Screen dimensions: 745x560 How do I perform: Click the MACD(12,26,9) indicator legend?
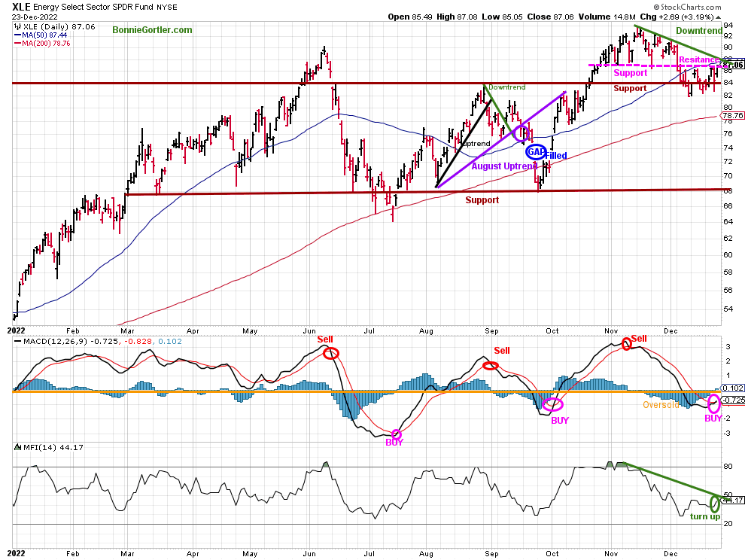(x=99, y=341)
